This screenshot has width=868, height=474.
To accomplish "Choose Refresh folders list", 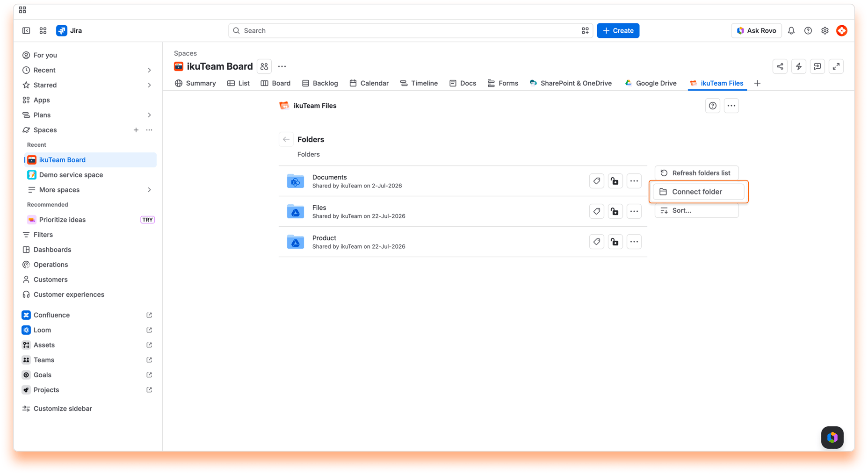I will (x=697, y=173).
